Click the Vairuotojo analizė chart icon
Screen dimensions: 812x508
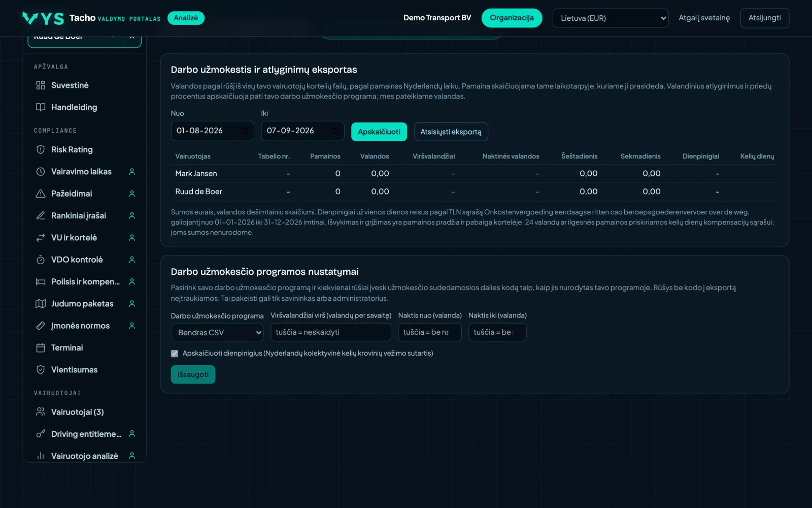(41, 456)
